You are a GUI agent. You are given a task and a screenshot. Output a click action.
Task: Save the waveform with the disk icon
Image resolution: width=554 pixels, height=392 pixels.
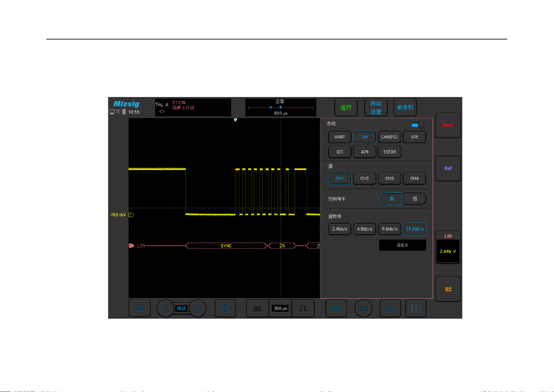(x=225, y=308)
